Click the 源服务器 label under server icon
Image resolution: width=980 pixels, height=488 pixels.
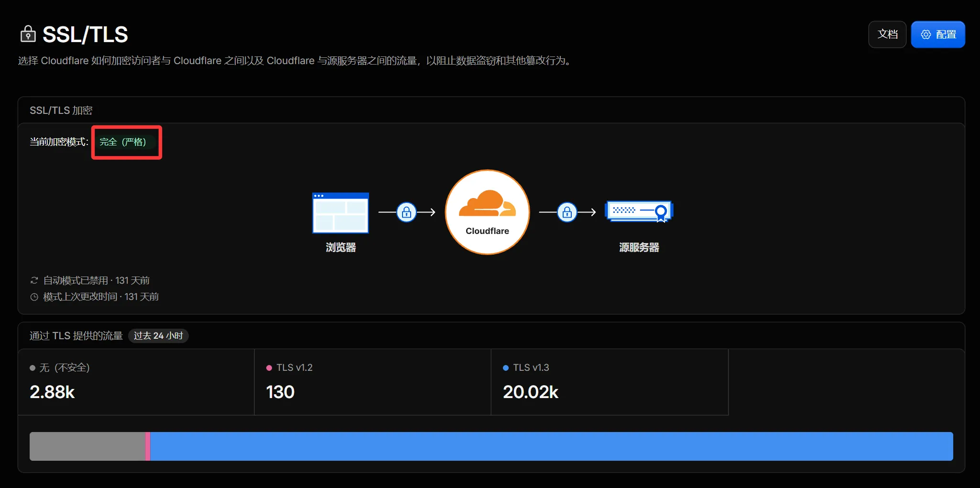point(639,247)
